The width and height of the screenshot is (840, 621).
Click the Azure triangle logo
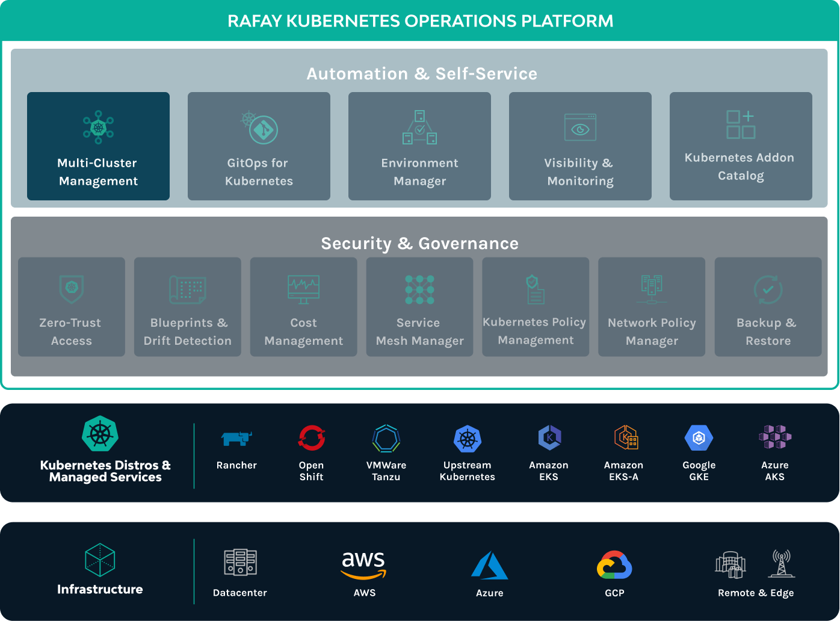[489, 566]
